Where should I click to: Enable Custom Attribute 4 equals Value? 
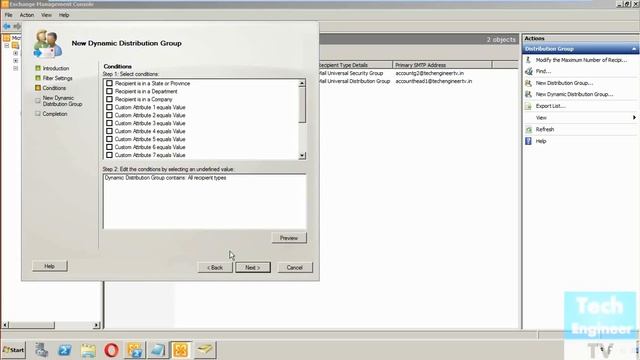[109, 131]
